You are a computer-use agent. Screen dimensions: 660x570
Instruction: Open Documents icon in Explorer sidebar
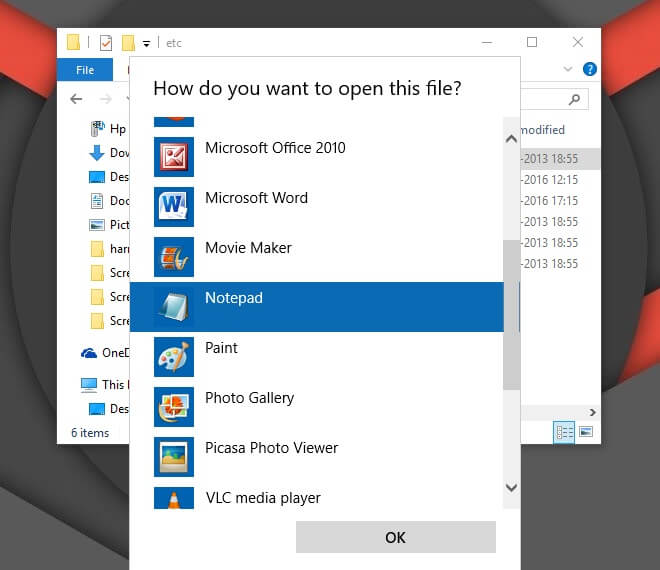click(97, 201)
